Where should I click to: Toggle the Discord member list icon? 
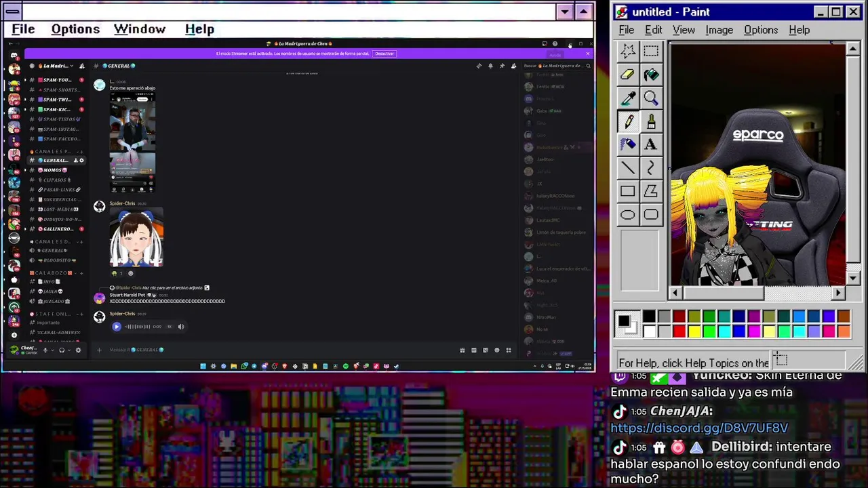click(x=513, y=66)
